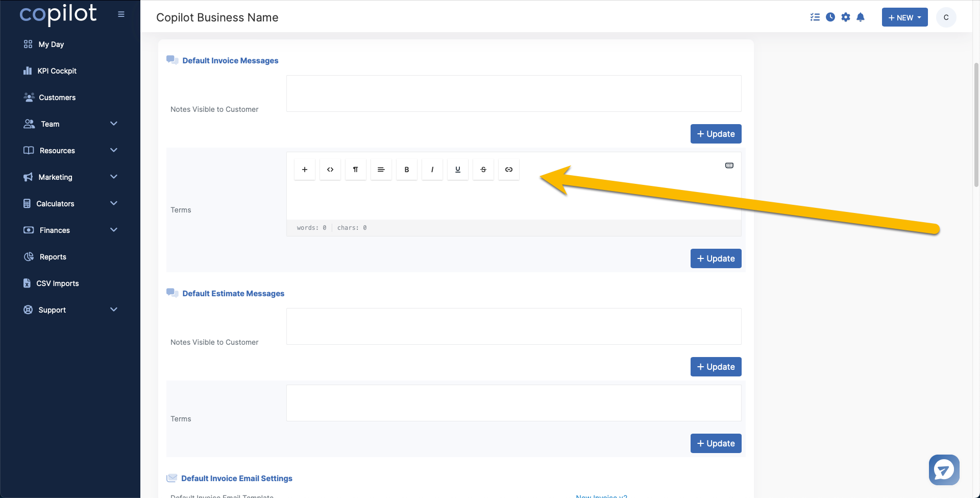Open the task checklist icon in header
Image resolution: width=980 pixels, height=498 pixels.
pyautogui.click(x=815, y=17)
